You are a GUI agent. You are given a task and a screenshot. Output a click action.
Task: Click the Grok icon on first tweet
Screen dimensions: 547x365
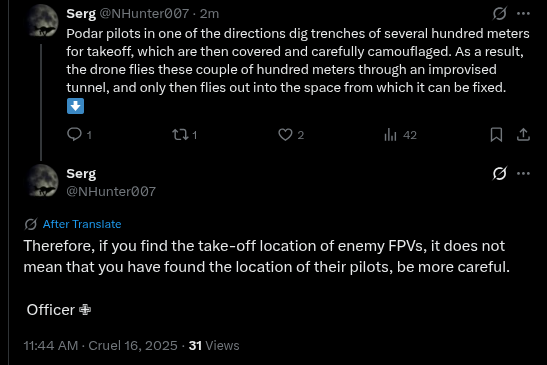500,14
